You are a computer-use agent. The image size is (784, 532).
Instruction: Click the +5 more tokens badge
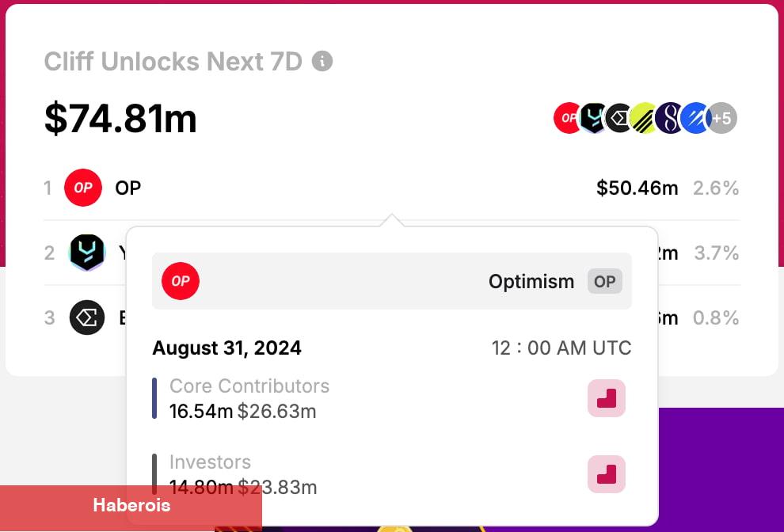click(x=721, y=118)
